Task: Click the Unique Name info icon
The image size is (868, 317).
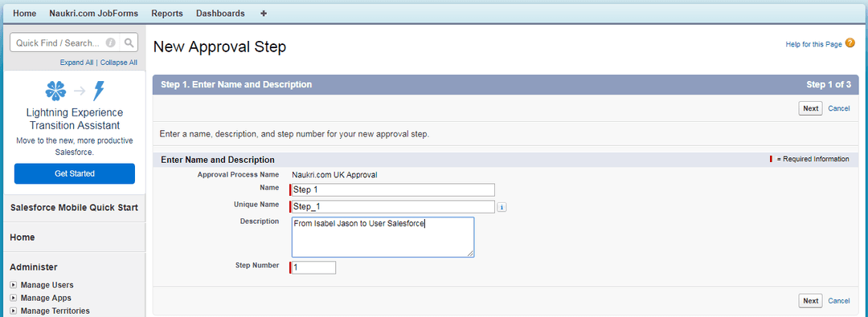Action: coord(502,207)
